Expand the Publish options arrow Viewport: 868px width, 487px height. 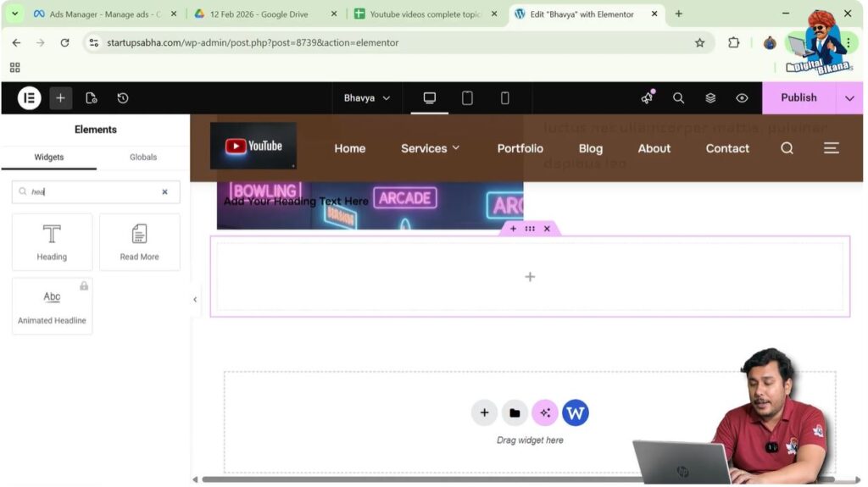pos(849,98)
